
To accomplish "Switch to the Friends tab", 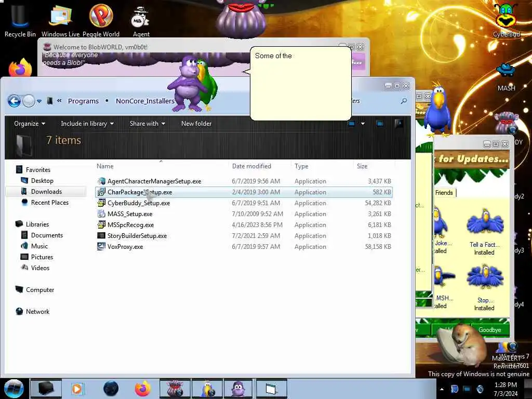I will pos(444,193).
